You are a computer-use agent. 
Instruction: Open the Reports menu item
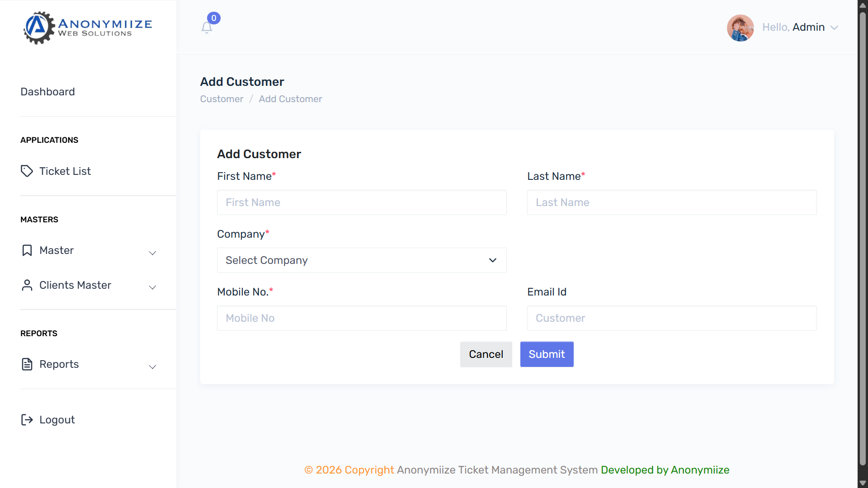tap(59, 364)
